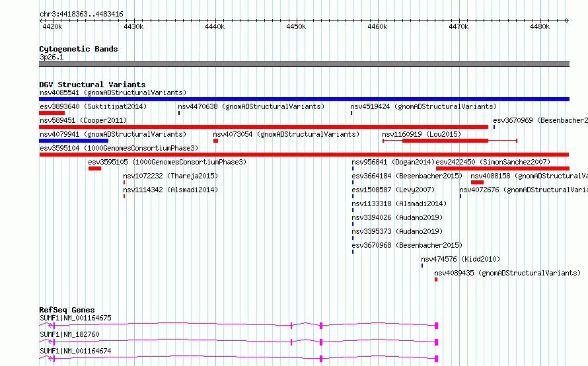Click the 4480k ruler tick label
The image size is (588, 366).
(x=540, y=26)
